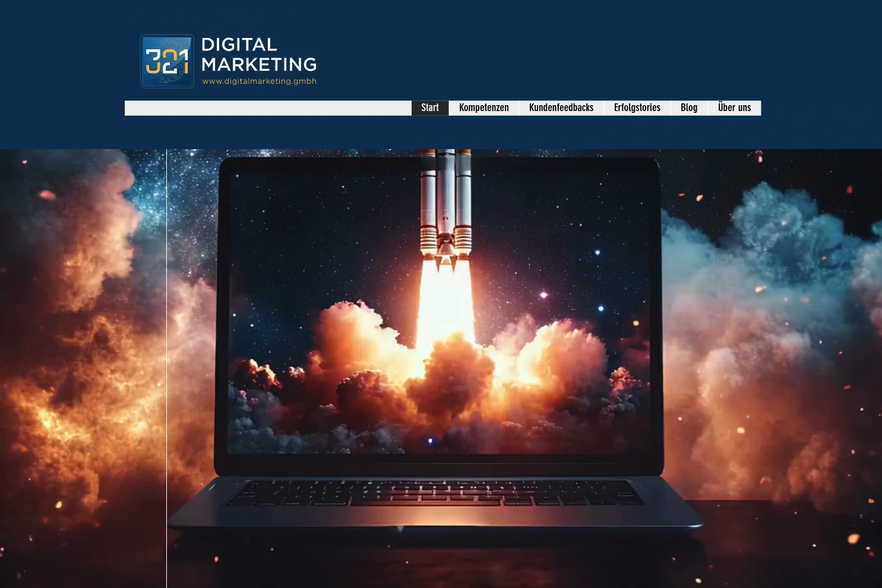This screenshot has height=588, width=882.
Task: Click the 321 Digital Marketing logo icon
Action: [167, 61]
